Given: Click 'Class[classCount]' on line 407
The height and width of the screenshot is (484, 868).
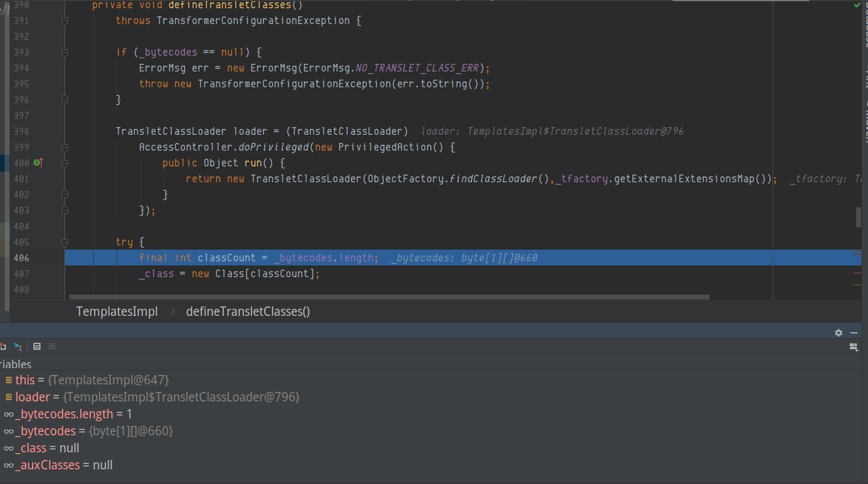Looking at the screenshot, I should pos(265,274).
